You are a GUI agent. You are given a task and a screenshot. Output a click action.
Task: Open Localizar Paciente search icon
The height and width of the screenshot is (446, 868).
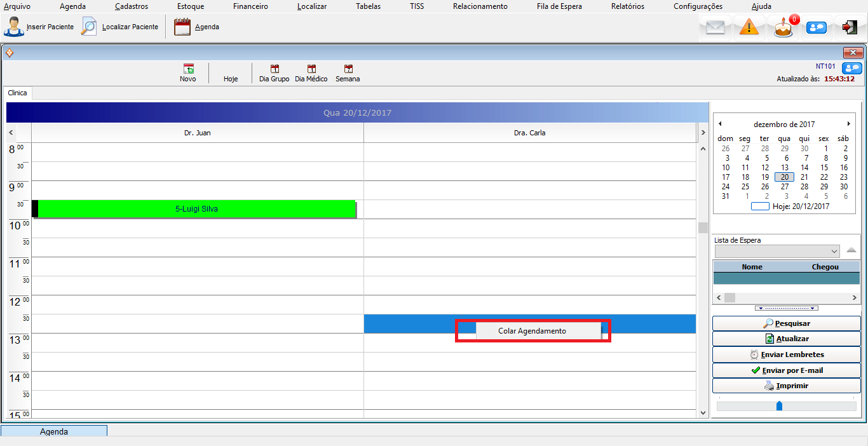(90, 27)
